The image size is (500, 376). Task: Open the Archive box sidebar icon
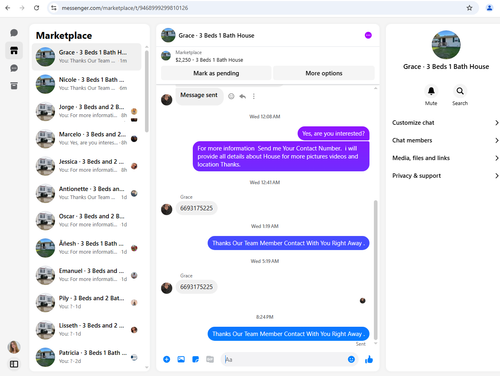click(x=14, y=86)
